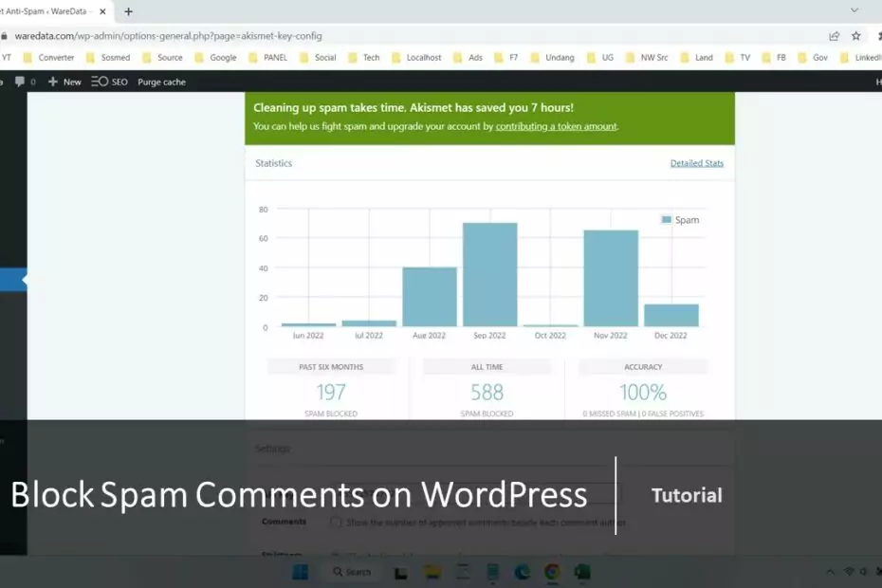Screen dimensions: 882x588
Task: Follow the contributing a token amount link
Action: click(556, 126)
